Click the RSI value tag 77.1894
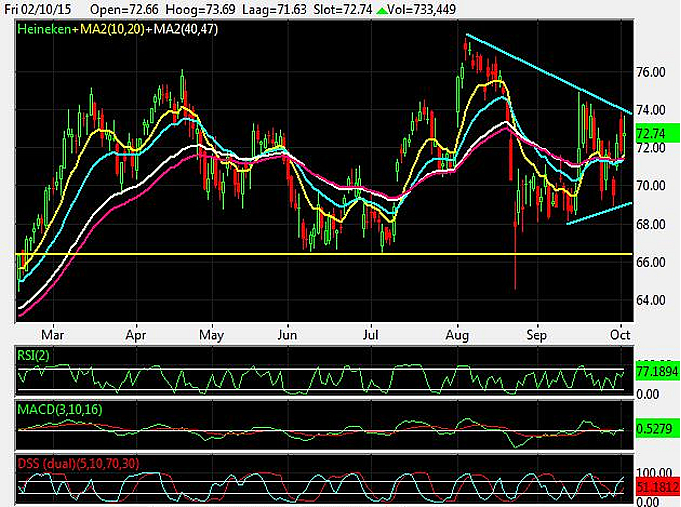 [656, 371]
